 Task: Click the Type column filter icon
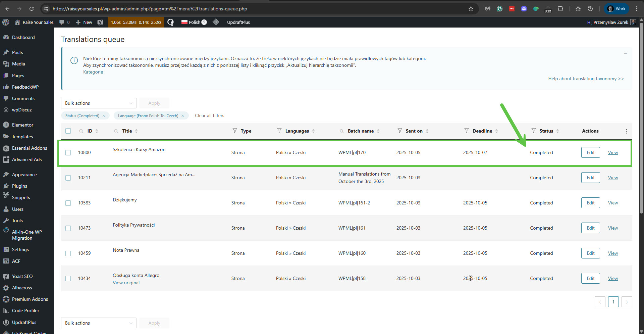point(235,131)
